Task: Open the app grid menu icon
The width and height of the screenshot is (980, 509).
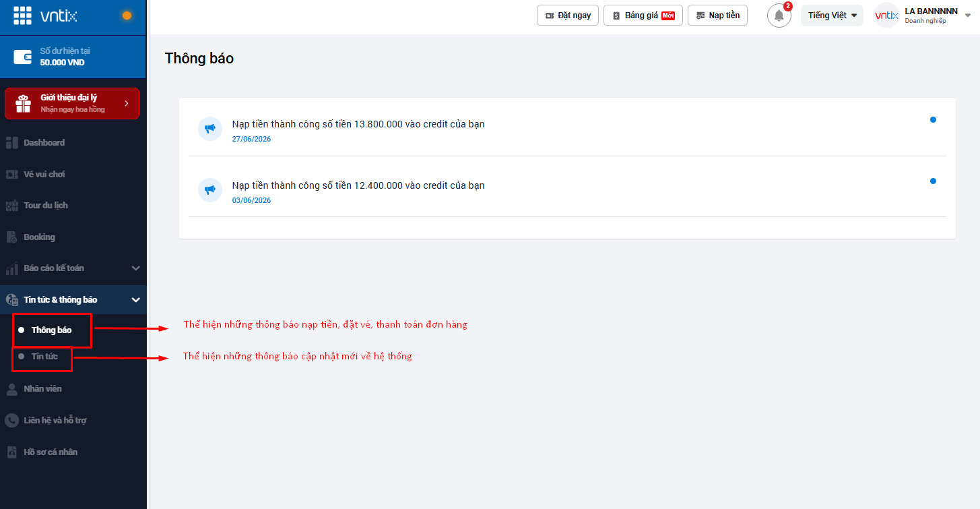Action: coord(22,16)
